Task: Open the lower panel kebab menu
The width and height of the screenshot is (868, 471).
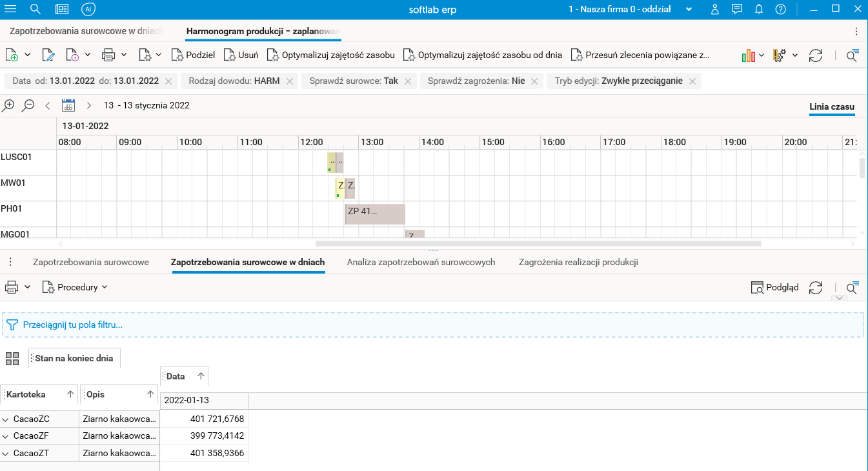Action: (x=10, y=262)
